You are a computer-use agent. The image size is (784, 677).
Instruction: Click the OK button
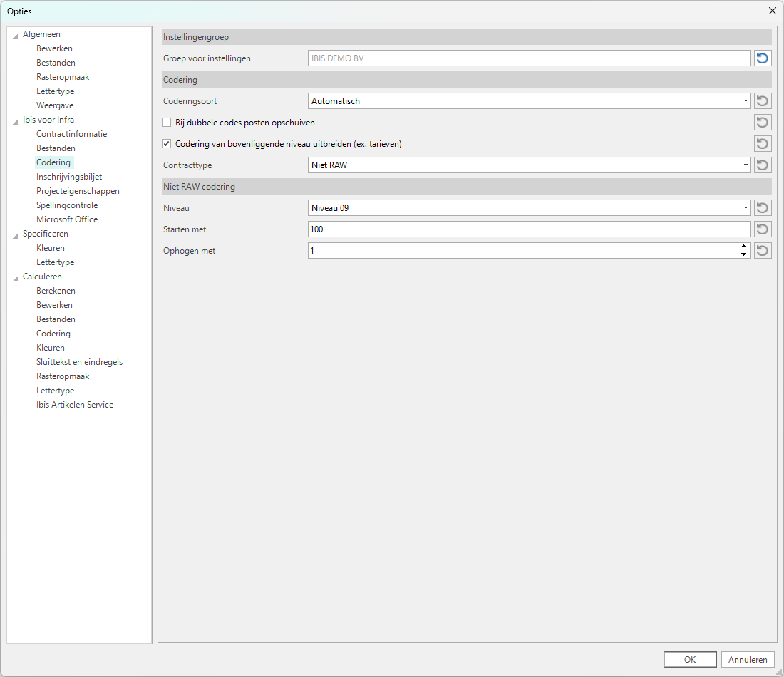(x=689, y=660)
